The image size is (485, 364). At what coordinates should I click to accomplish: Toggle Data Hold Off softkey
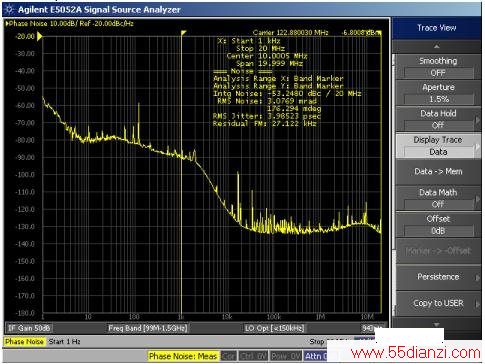click(438, 119)
